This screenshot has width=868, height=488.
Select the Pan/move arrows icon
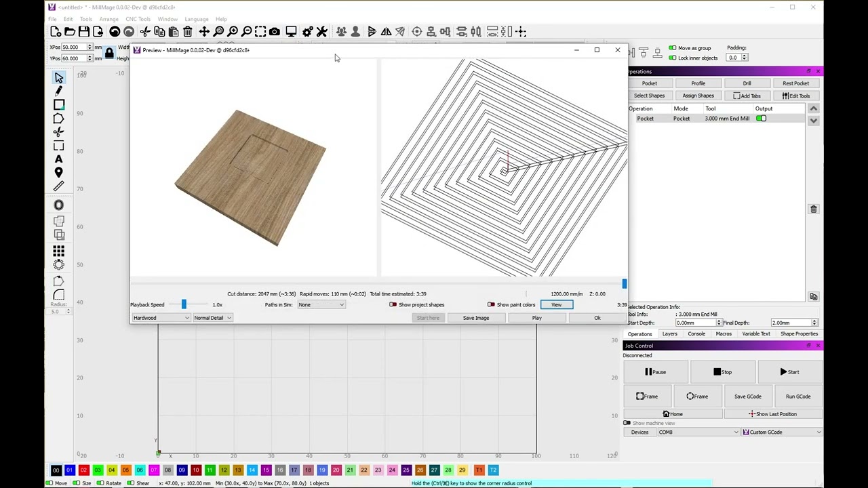tap(204, 32)
